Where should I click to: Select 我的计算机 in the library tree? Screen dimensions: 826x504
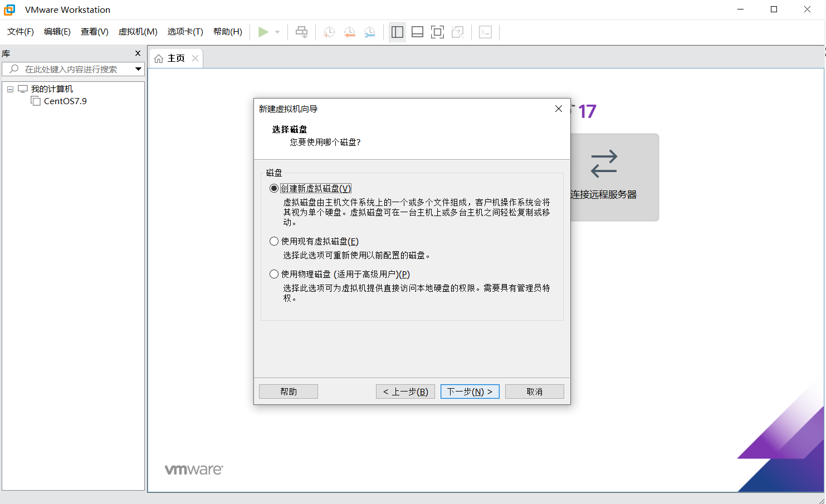click(52, 89)
